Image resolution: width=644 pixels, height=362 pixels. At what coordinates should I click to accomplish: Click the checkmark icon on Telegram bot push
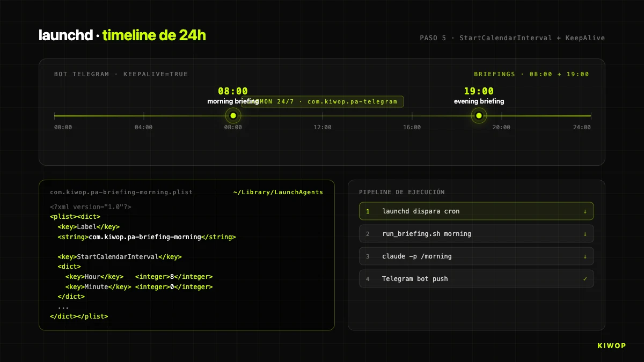point(586,278)
